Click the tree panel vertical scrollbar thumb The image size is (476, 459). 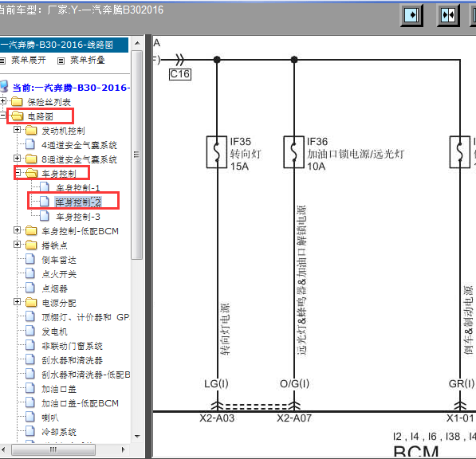[137, 155]
